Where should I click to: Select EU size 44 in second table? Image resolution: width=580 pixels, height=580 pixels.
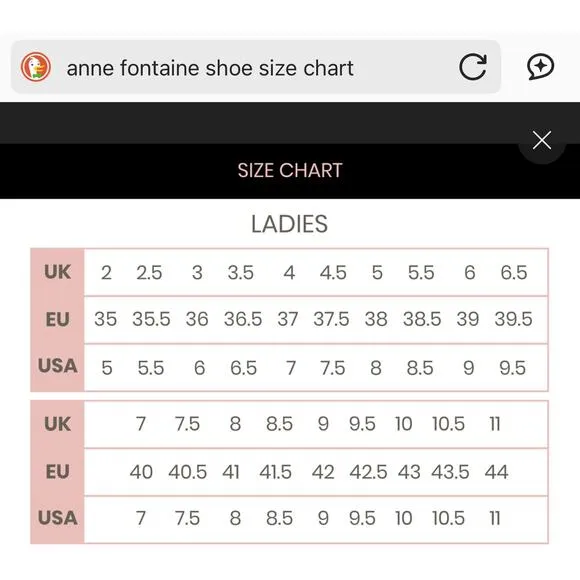click(x=496, y=472)
